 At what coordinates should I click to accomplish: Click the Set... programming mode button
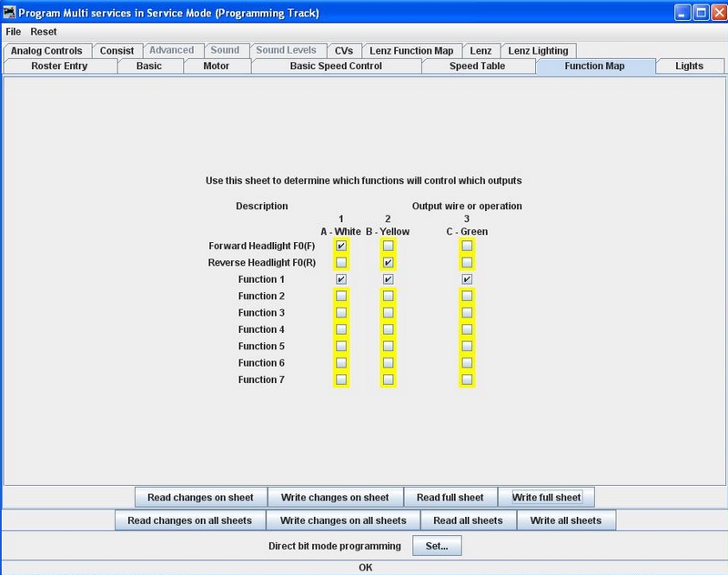[437, 546]
